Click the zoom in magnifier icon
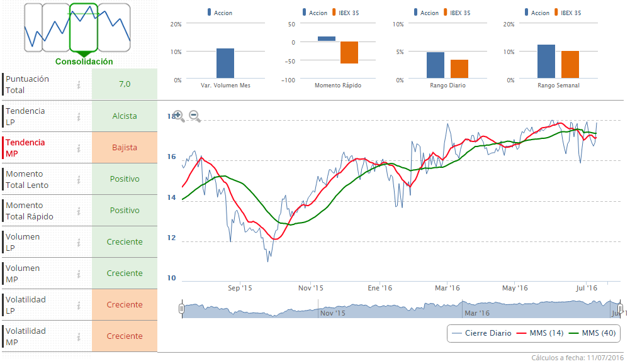This screenshot has width=630, height=364. pyautogui.click(x=178, y=116)
